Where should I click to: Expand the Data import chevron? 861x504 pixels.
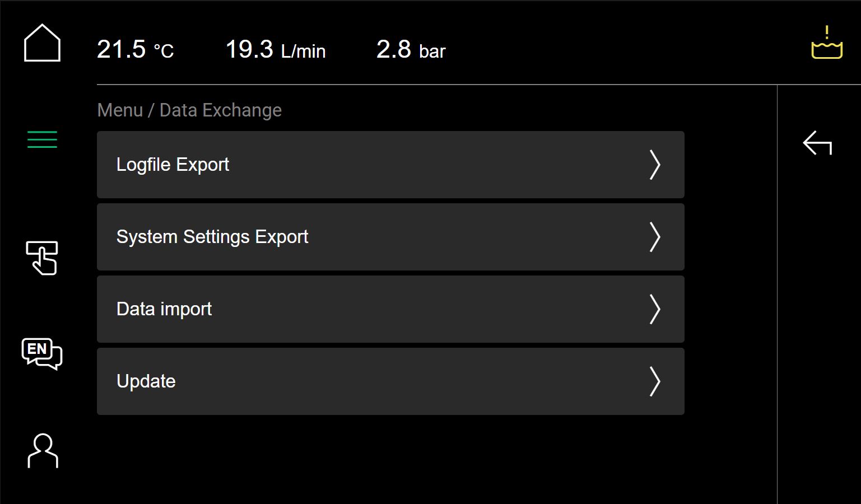click(655, 309)
